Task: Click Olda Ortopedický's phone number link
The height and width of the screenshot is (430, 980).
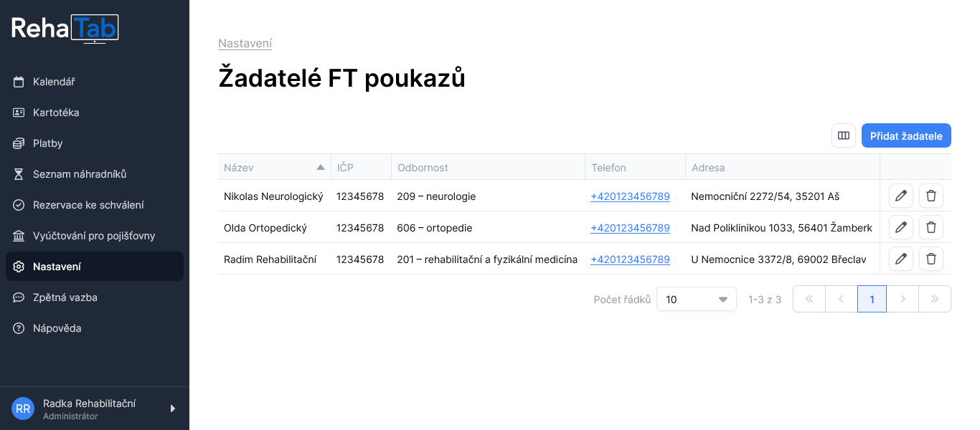Action: [x=630, y=228]
